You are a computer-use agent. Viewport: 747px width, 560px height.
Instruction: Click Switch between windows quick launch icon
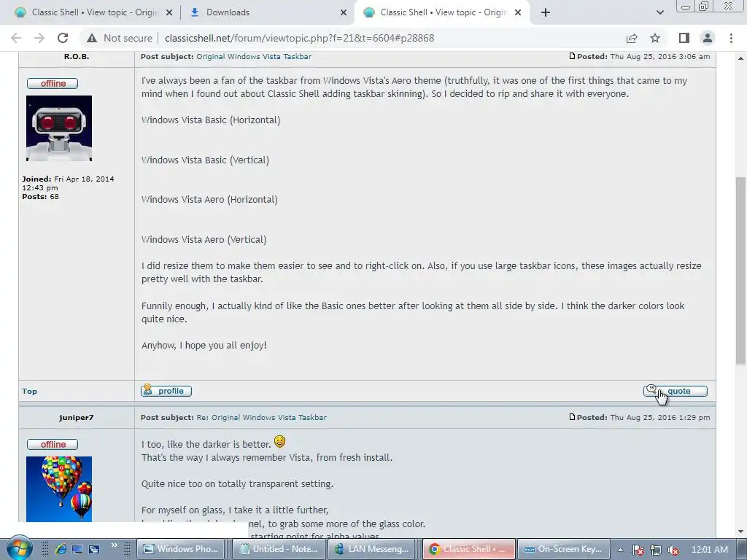coord(94,549)
